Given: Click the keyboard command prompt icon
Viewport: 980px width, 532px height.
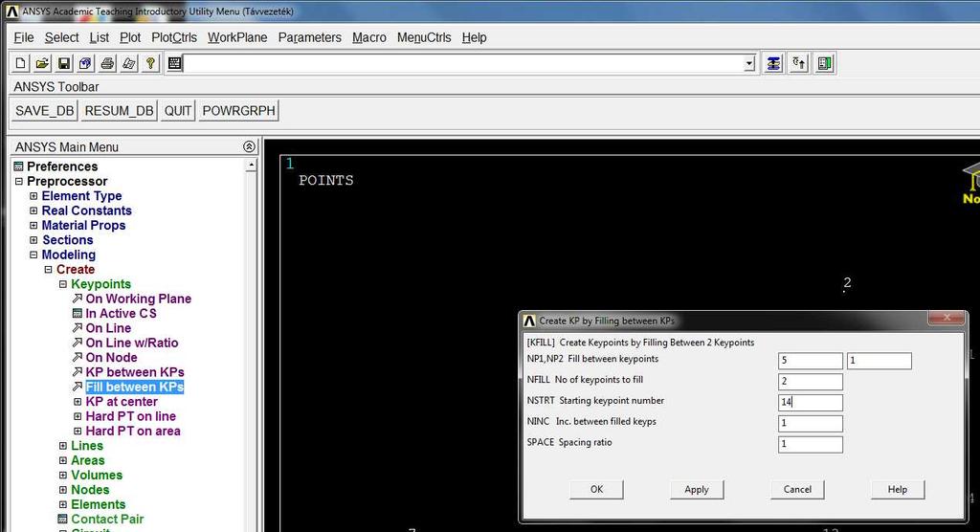Looking at the screenshot, I should click(175, 63).
